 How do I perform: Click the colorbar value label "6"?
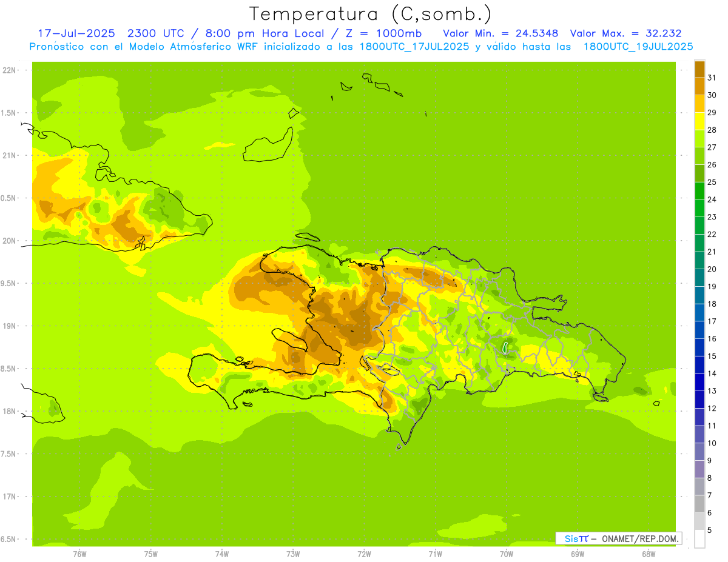click(x=710, y=513)
